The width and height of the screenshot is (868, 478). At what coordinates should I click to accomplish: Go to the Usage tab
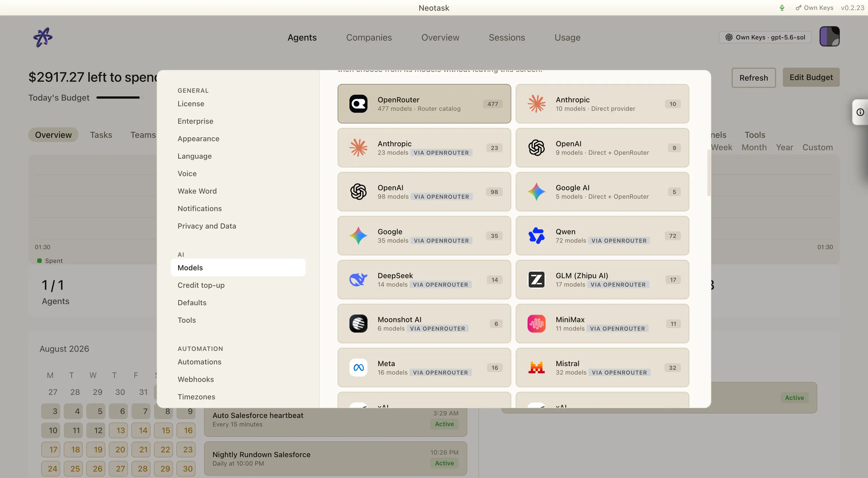point(567,37)
